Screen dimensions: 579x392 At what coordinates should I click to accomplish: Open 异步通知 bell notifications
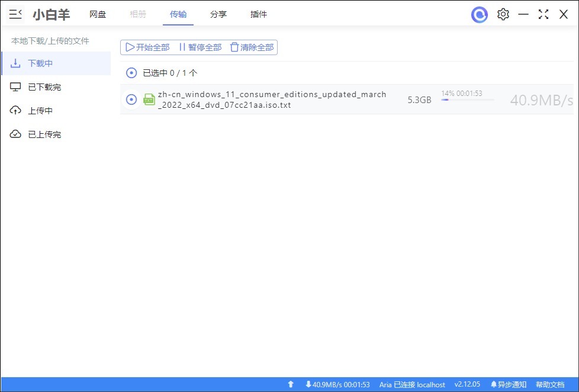(x=508, y=384)
